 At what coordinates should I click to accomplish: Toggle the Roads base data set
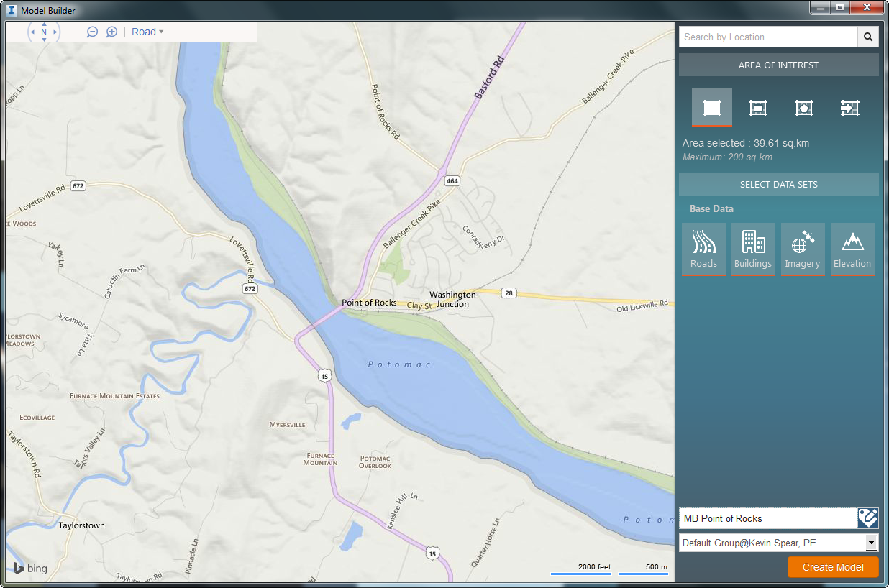pos(703,249)
